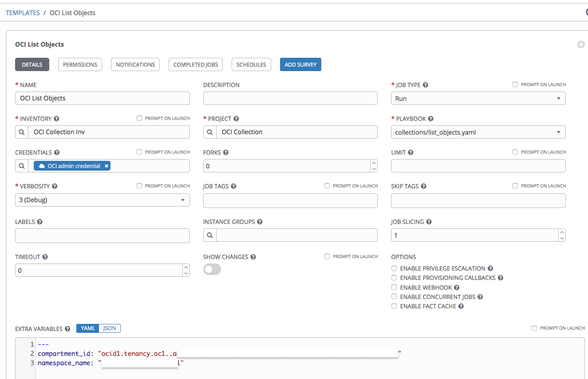Remove the OCI admin credential chip

point(107,165)
